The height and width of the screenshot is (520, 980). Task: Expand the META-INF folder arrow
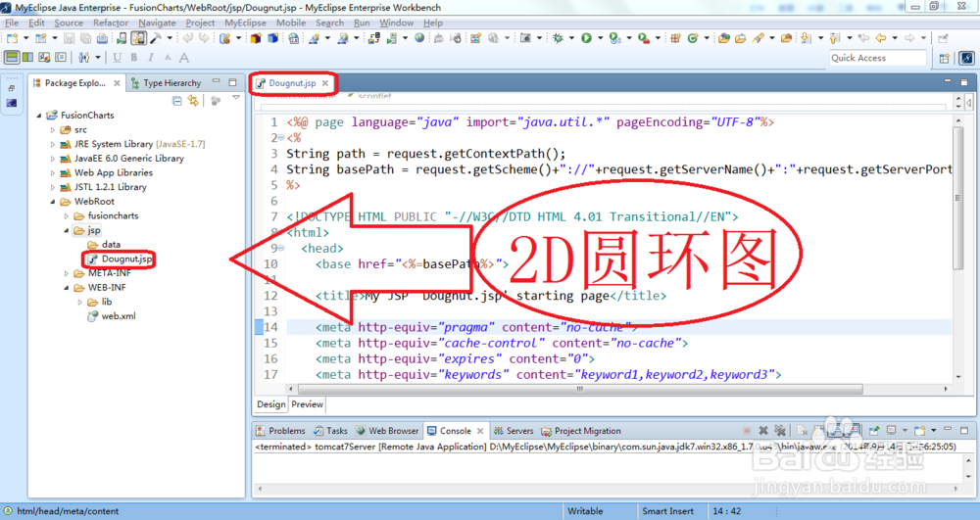67,273
